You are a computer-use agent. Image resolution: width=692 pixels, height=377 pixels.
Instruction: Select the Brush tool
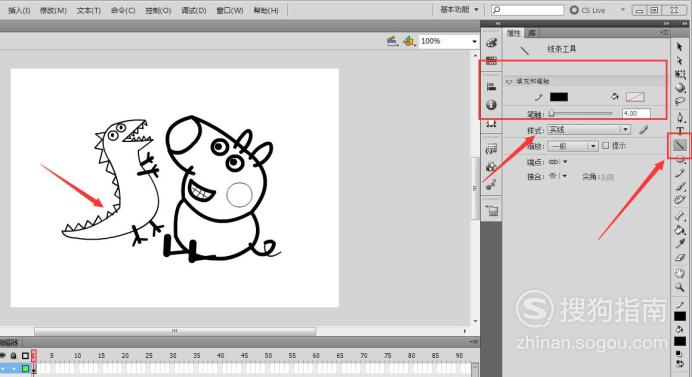[x=680, y=186]
